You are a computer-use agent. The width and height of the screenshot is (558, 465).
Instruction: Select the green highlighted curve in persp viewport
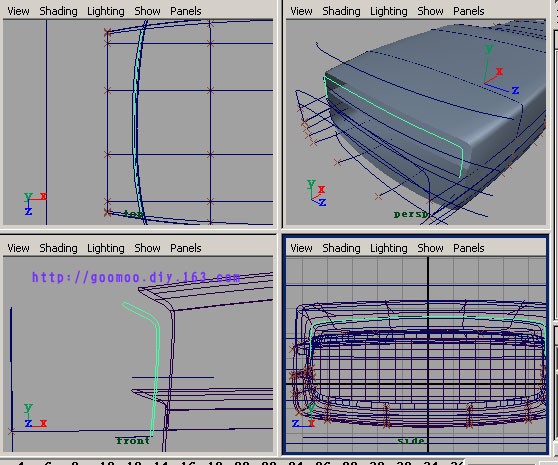coord(395,115)
